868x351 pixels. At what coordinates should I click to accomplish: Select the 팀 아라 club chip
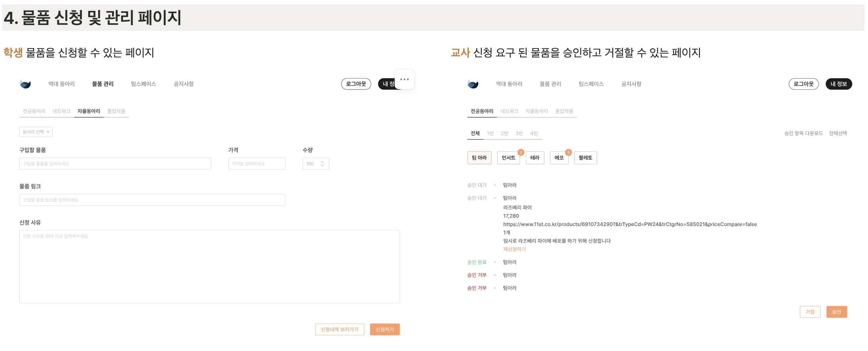click(x=479, y=158)
